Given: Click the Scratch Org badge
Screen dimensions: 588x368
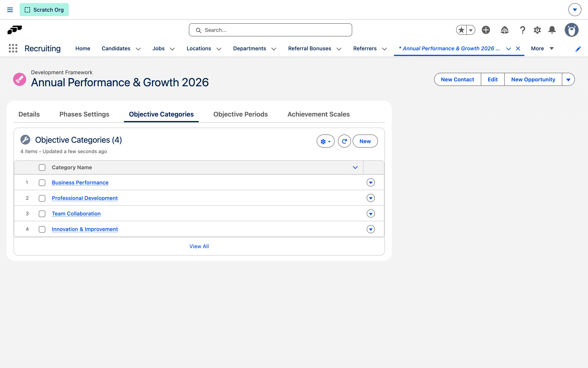Looking at the screenshot, I should [x=44, y=10].
